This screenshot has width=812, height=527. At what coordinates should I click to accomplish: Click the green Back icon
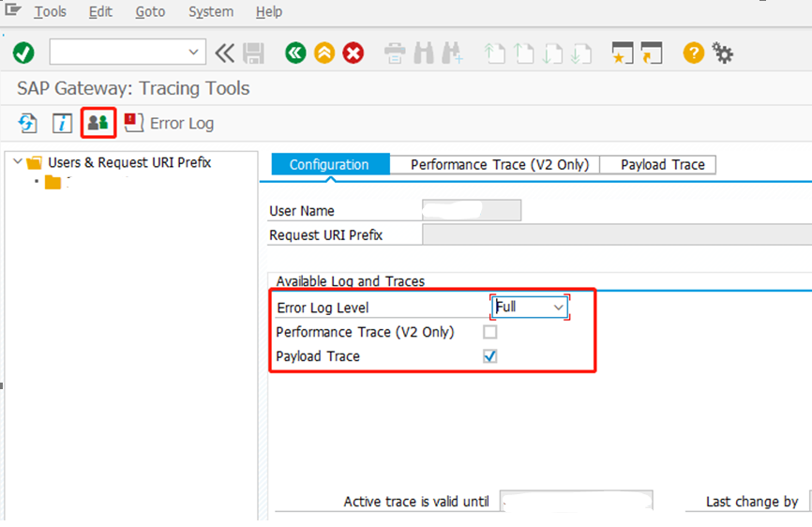pyautogui.click(x=295, y=53)
